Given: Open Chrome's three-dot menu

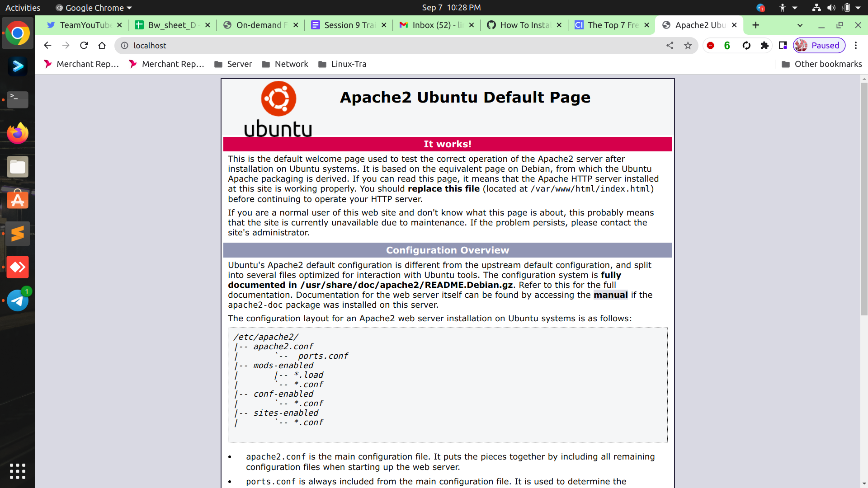Looking at the screenshot, I should click(x=856, y=45).
